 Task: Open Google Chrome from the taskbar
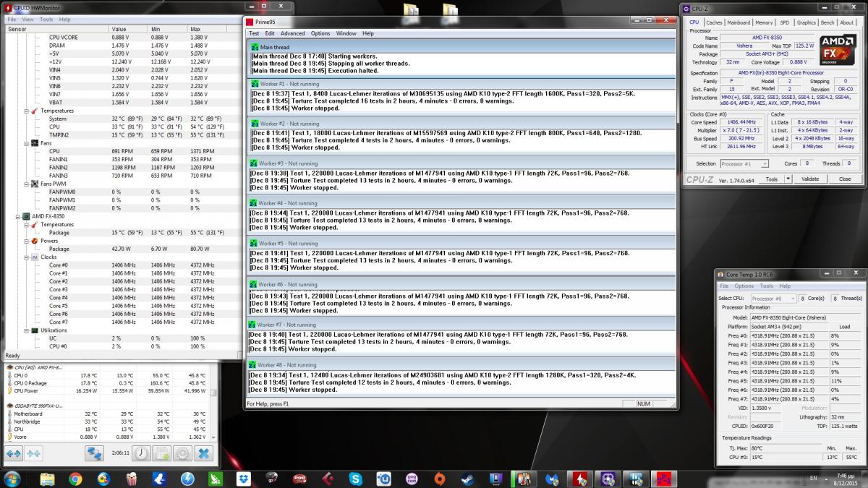[x=75, y=479]
